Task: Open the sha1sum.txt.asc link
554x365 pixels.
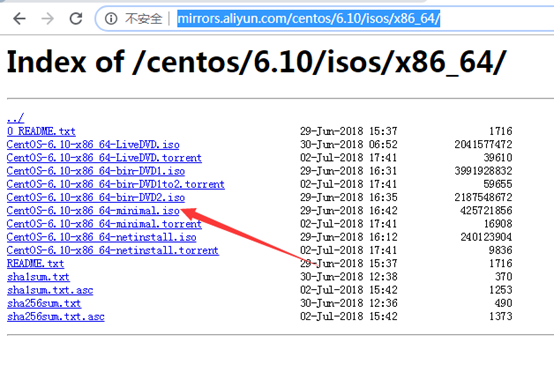Action: [x=50, y=290]
